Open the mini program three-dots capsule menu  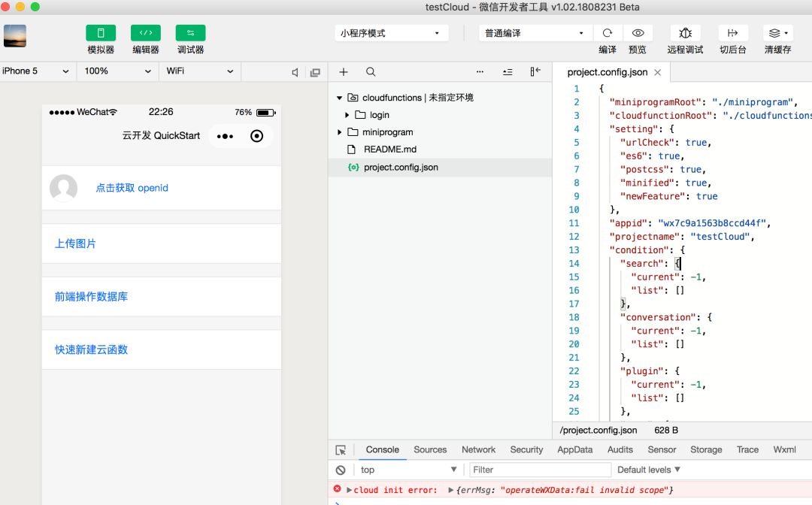pos(225,136)
